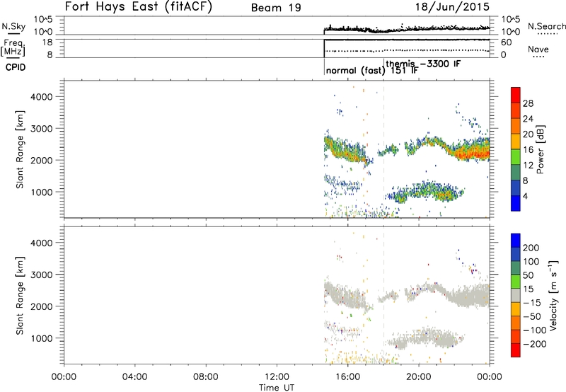This screenshot has width=566, height=392.
Task: Click the 'Velocity [m s⁻¹]' colorbar label
Action: [553, 295]
